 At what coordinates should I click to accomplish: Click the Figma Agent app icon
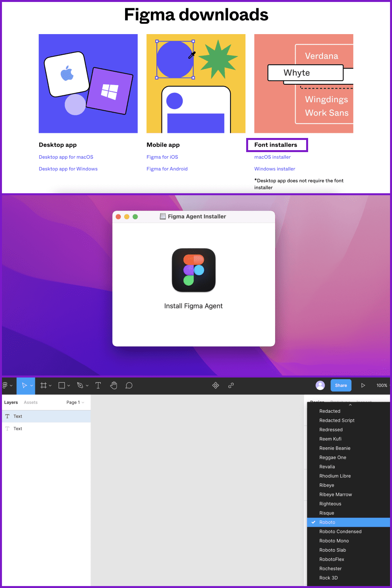(194, 270)
